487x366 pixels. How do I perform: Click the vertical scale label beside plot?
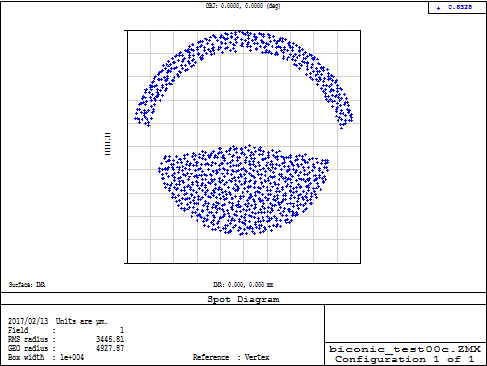pyautogui.click(x=107, y=144)
